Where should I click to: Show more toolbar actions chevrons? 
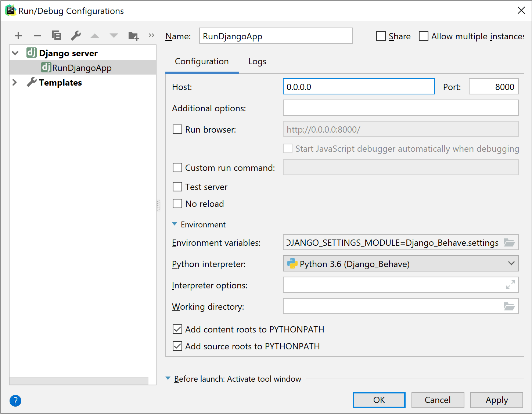pos(151,35)
